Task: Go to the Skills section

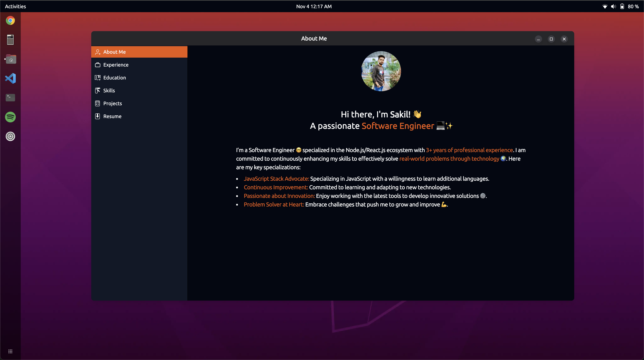Action: [139, 91]
